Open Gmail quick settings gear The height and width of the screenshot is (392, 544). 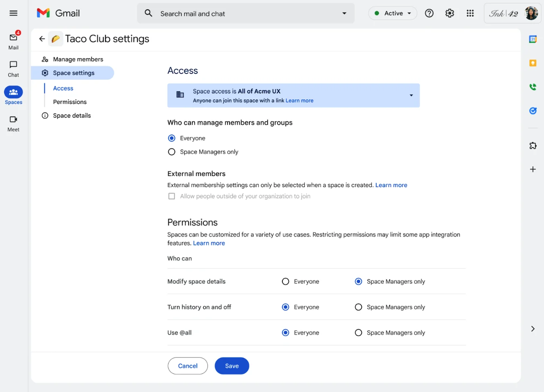pyautogui.click(x=449, y=13)
